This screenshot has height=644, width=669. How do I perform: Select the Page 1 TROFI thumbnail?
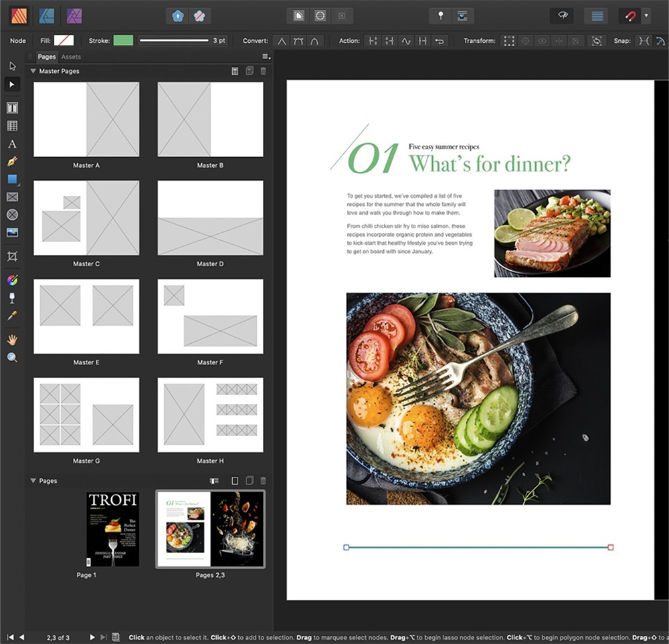click(x=112, y=529)
